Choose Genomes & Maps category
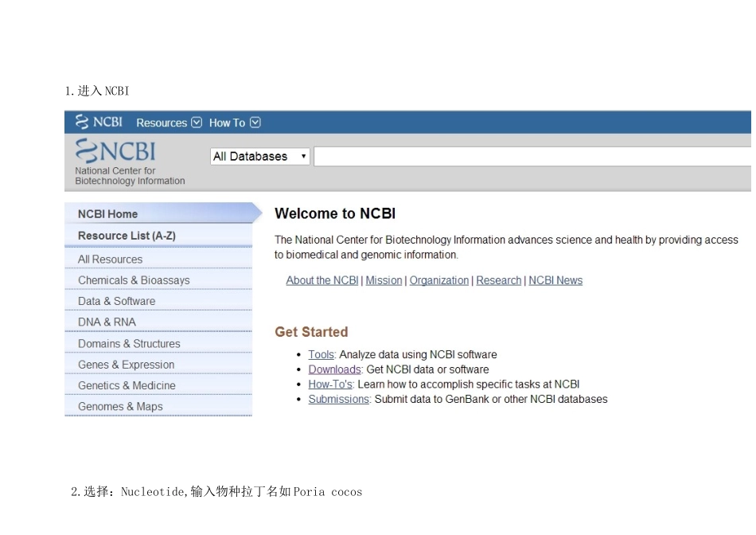The height and width of the screenshot is (535, 756). [158, 406]
